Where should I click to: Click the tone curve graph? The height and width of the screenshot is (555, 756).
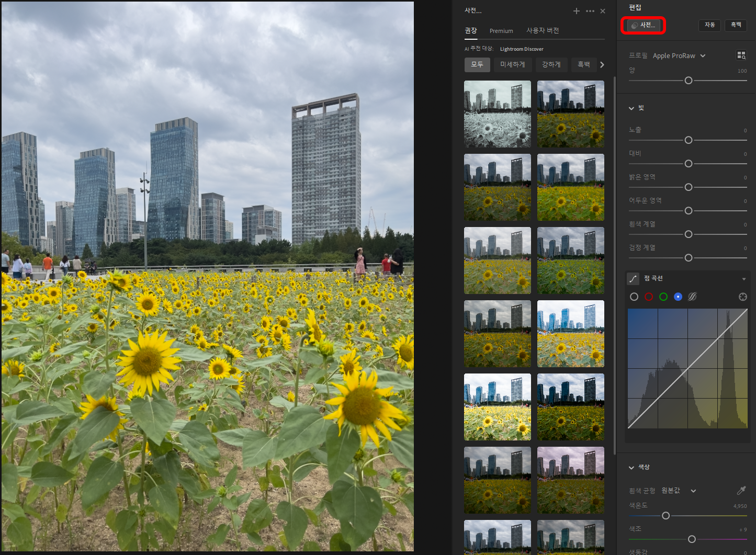[x=687, y=369]
